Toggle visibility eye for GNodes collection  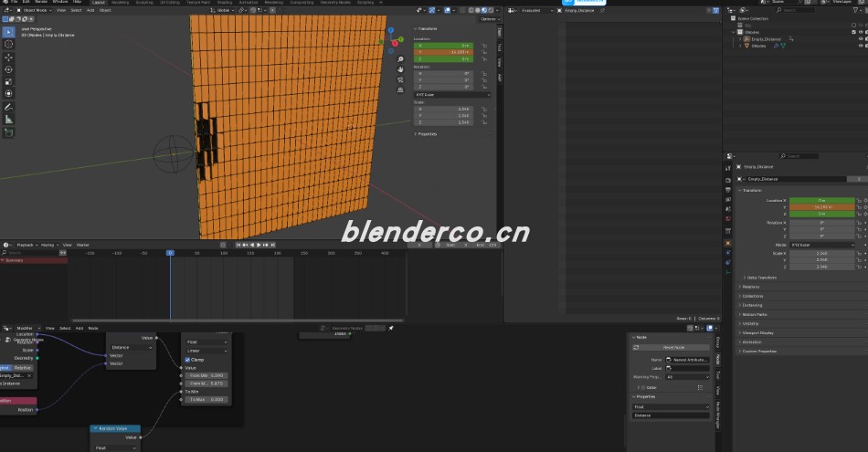click(x=861, y=32)
